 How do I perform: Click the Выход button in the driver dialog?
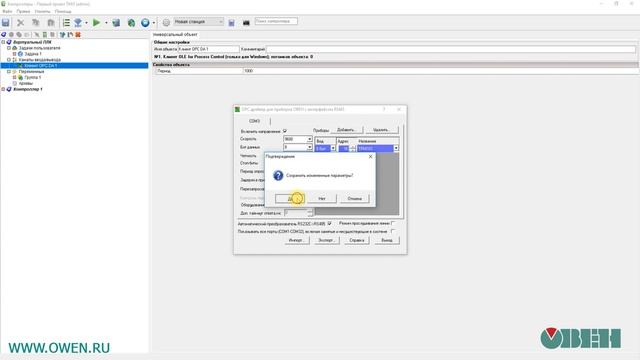tap(387, 240)
